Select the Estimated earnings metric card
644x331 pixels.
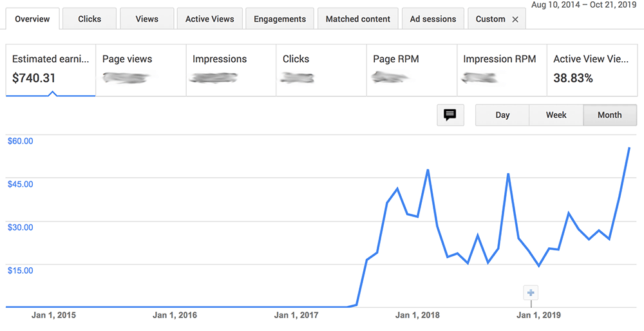51,70
